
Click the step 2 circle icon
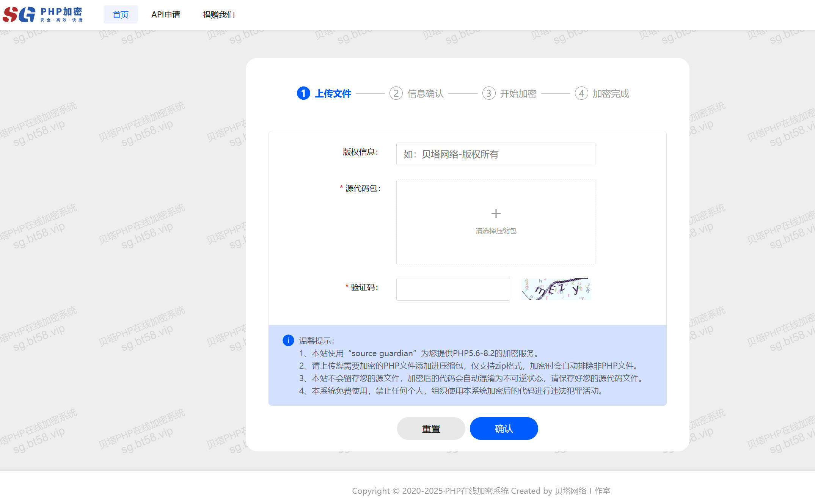396,93
